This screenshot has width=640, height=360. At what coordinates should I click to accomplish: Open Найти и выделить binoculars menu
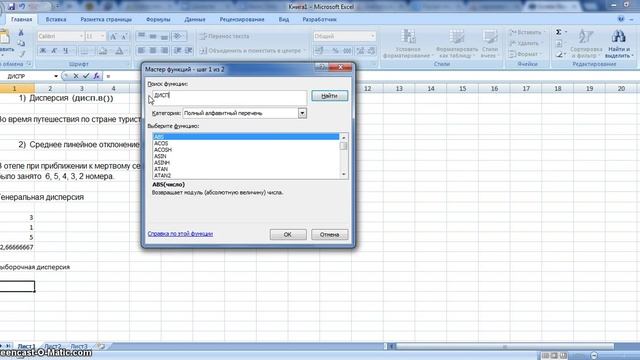click(619, 44)
